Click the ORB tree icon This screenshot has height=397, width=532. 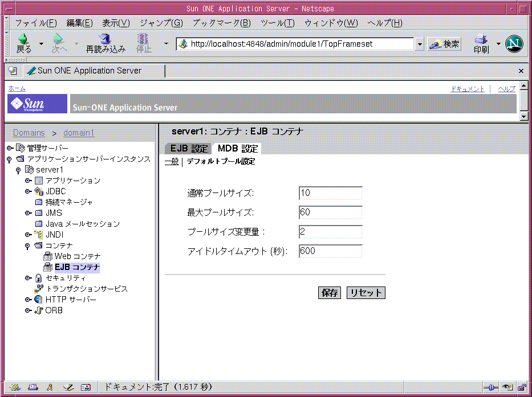coord(39,310)
